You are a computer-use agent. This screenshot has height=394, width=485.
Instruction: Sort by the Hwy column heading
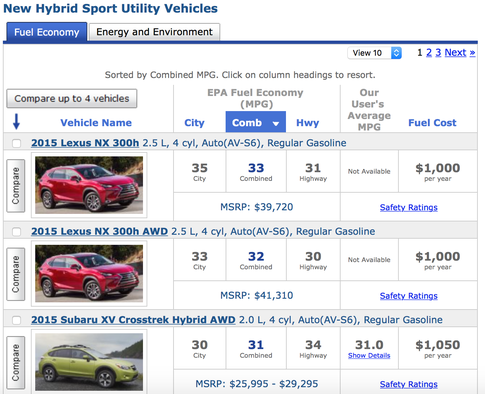tap(308, 123)
